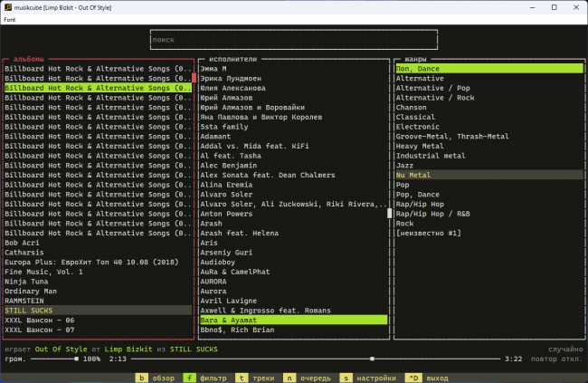Click the musikcube app icon in title bar
The height and width of the screenshot is (383, 588).
tap(8, 7)
